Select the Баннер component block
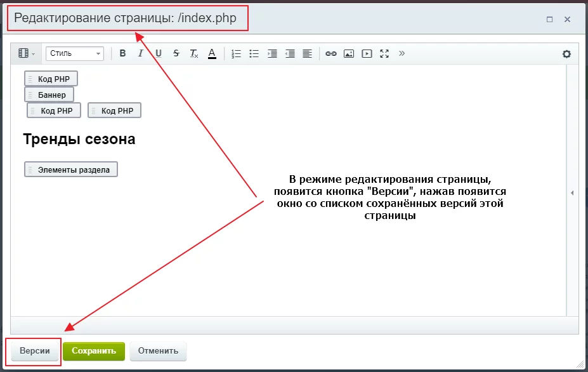Viewport: 588px width, 372px height. (49, 95)
